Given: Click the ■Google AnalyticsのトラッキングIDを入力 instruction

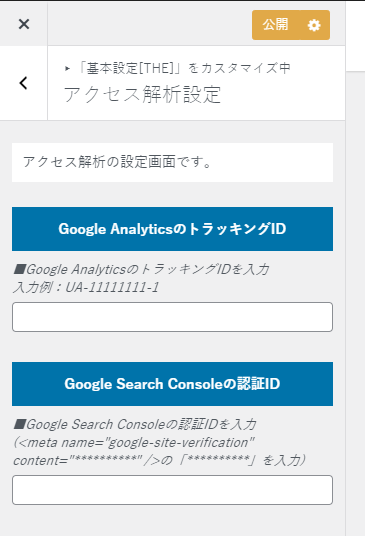Looking at the screenshot, I should [x=141, y=269].
